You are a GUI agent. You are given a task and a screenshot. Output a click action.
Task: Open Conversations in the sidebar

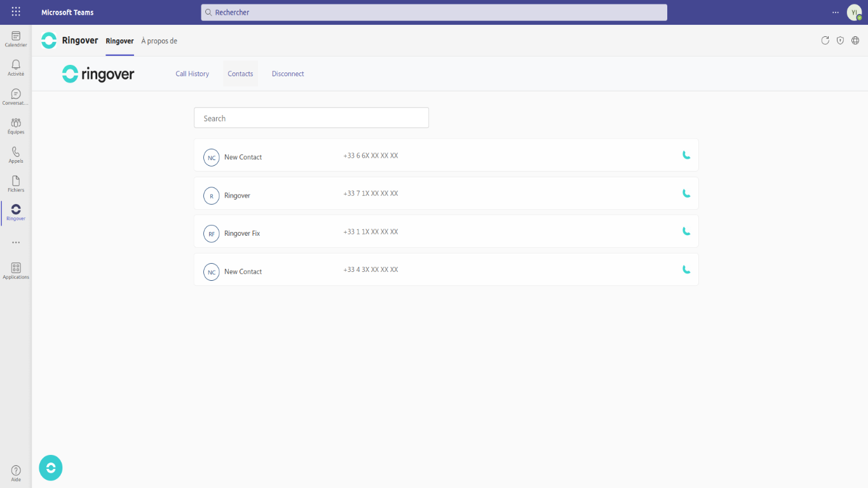pos(16,97)
